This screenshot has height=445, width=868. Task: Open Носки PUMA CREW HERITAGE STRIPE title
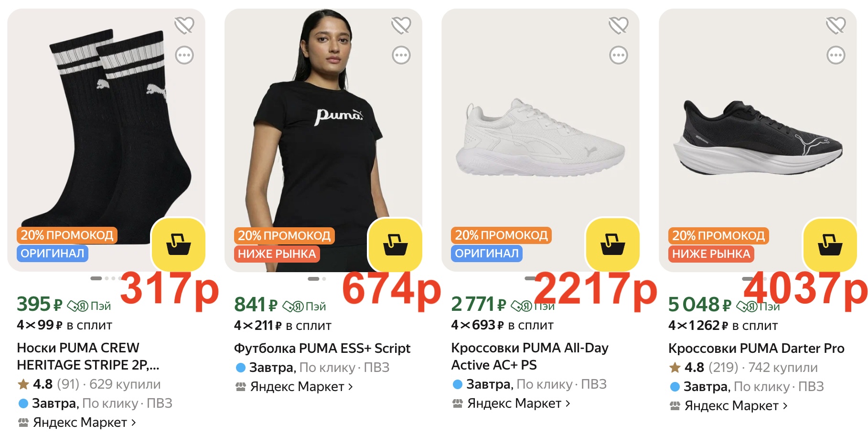87,356
